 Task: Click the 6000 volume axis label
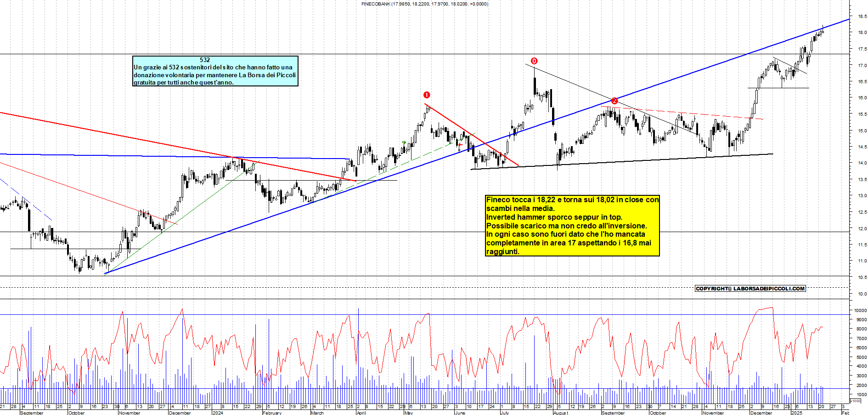click(x=861, y=348)
